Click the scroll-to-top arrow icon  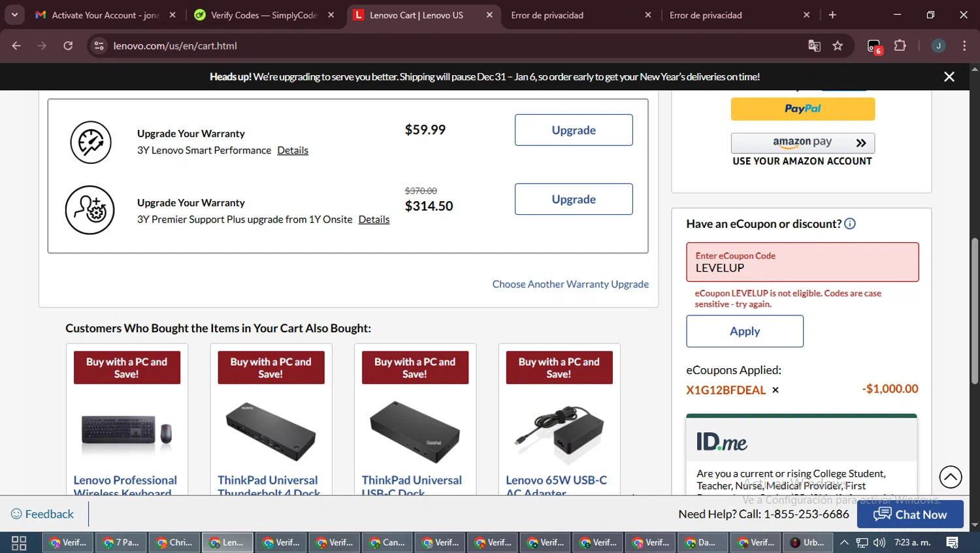pos(951,477)
